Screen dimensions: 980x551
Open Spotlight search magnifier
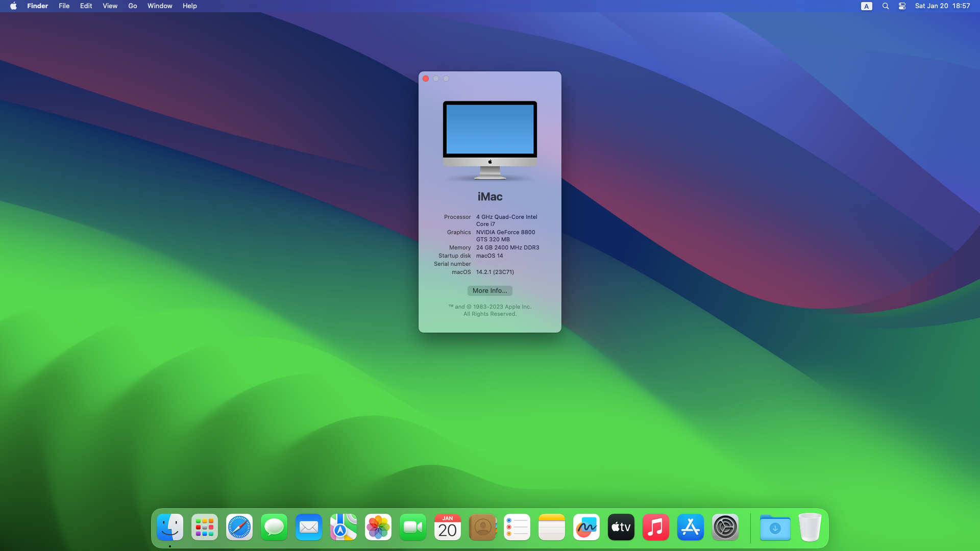pos(886,6)
